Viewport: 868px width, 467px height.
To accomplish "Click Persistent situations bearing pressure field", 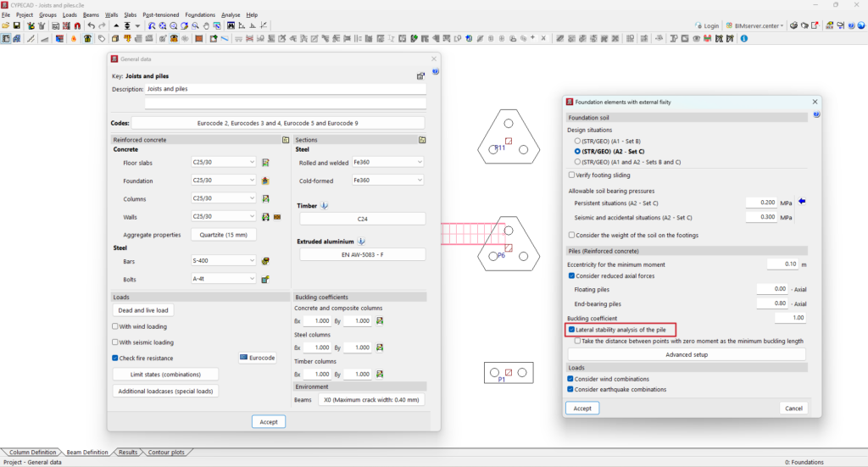I will coord(761,203).
